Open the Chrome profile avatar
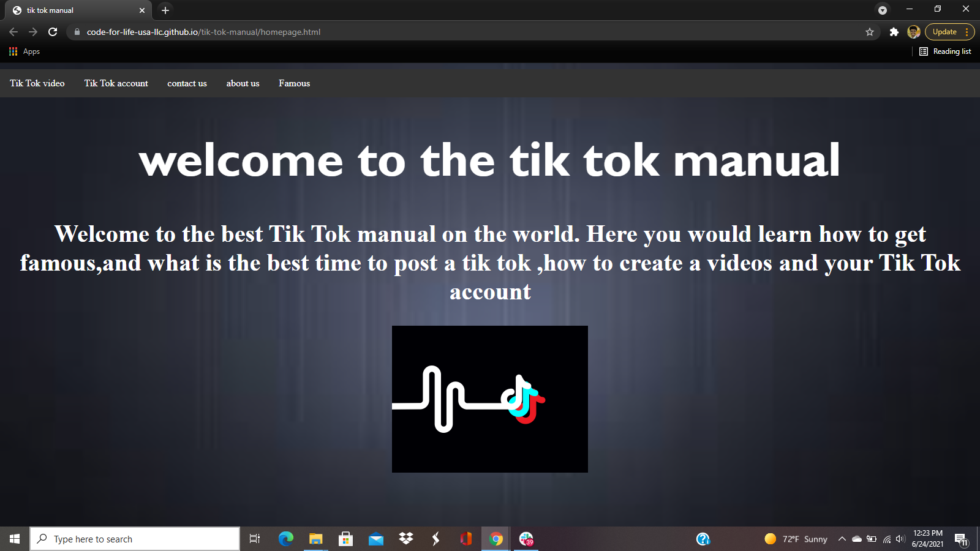 (914, 32)
